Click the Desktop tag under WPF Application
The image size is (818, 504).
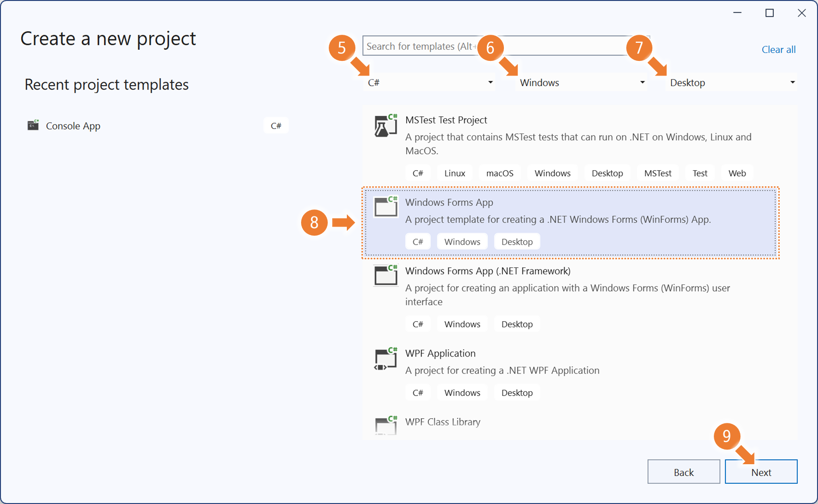point(517,393)
